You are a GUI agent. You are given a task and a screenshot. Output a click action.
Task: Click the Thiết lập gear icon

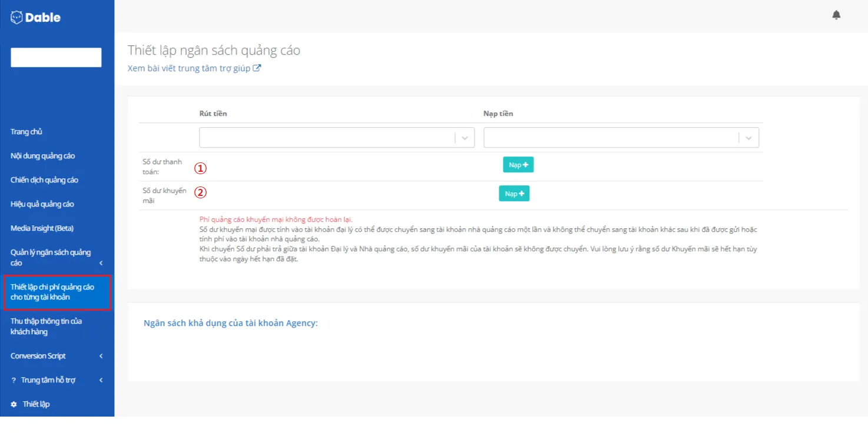click(14, 404)
